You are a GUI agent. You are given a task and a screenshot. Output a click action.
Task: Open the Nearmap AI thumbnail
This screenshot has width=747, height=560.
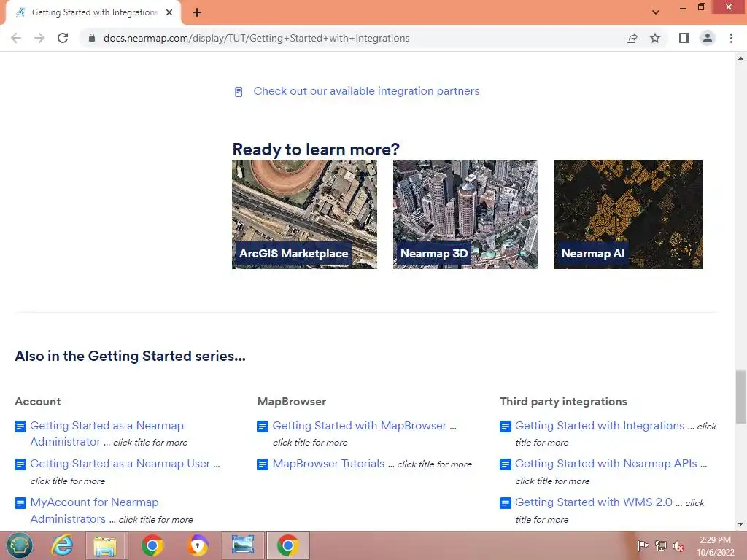point(628,214)
